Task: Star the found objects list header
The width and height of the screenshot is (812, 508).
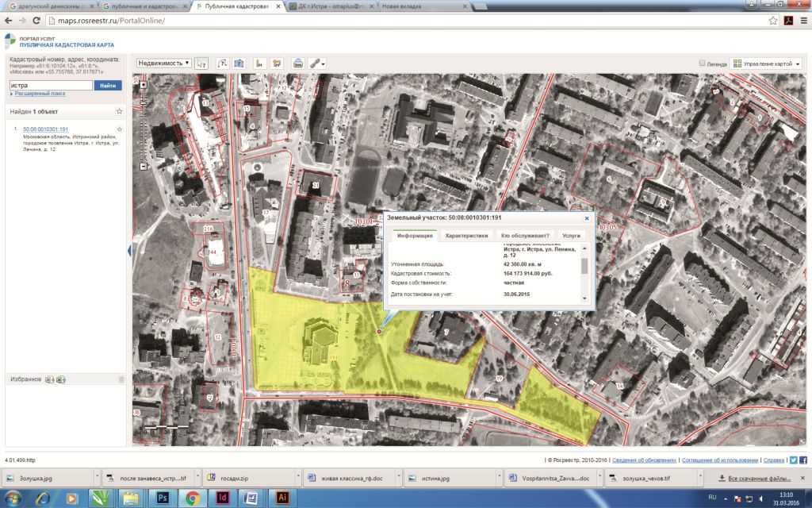Action: point(119,111)
